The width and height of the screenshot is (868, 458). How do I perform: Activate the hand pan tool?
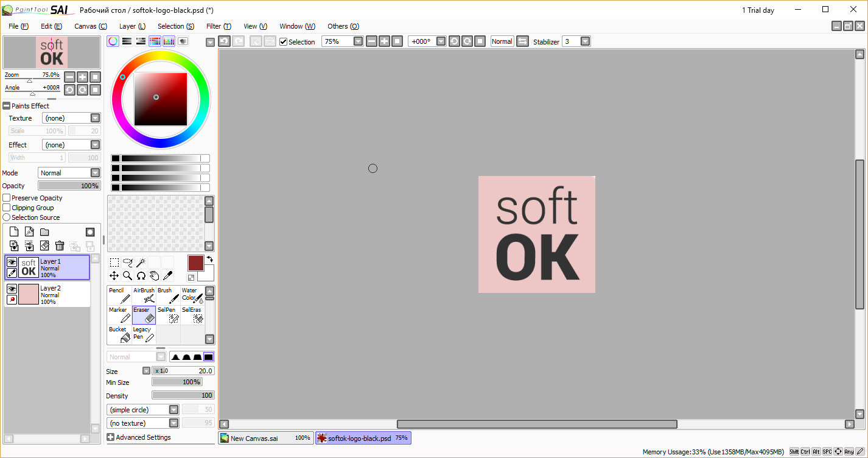[154, 276]
